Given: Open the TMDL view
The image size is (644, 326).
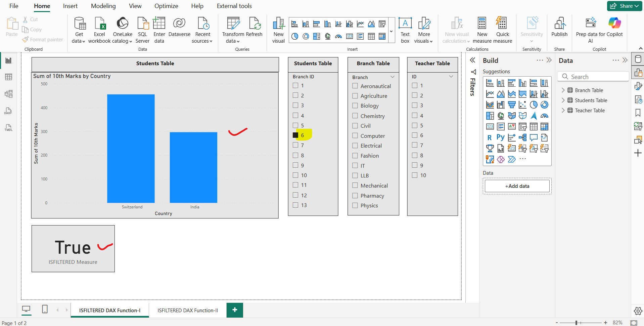Looking at the screenshot, I should [8, 128].
